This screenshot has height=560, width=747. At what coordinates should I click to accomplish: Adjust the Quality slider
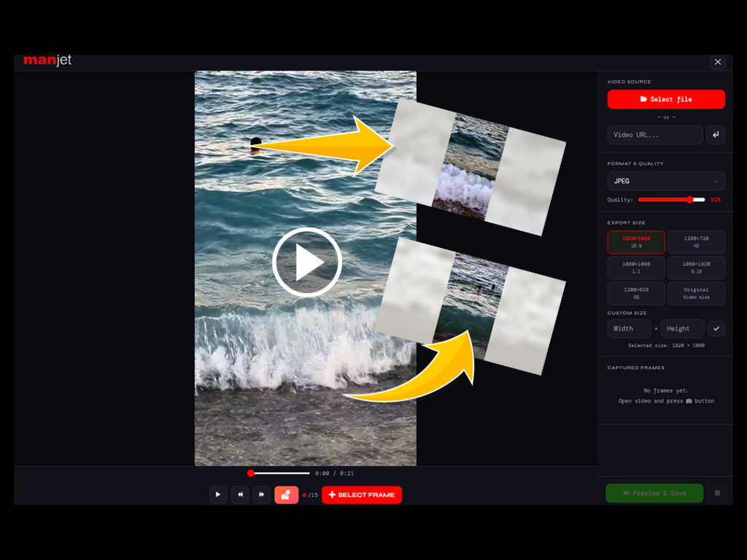tap(671, 200)
